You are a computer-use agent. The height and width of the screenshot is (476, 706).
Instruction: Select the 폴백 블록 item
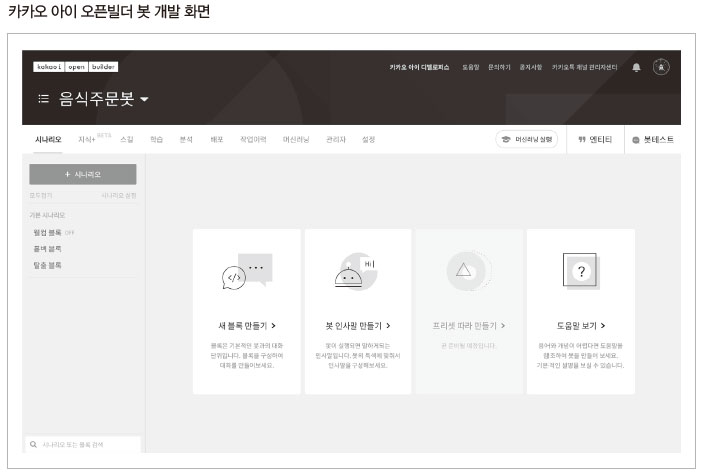pos(47,249)
